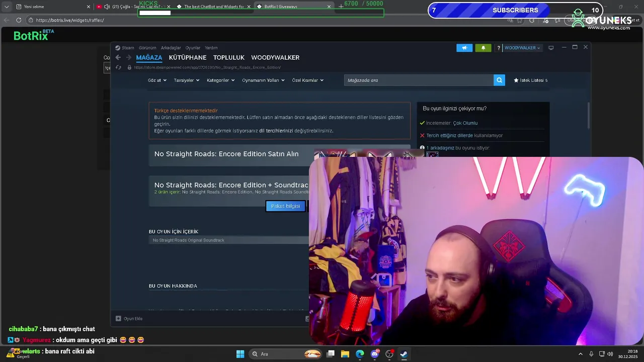644x362 pixels.
Task: Switch to the Yeni sekme browser tab
Action: click(52, 7)
